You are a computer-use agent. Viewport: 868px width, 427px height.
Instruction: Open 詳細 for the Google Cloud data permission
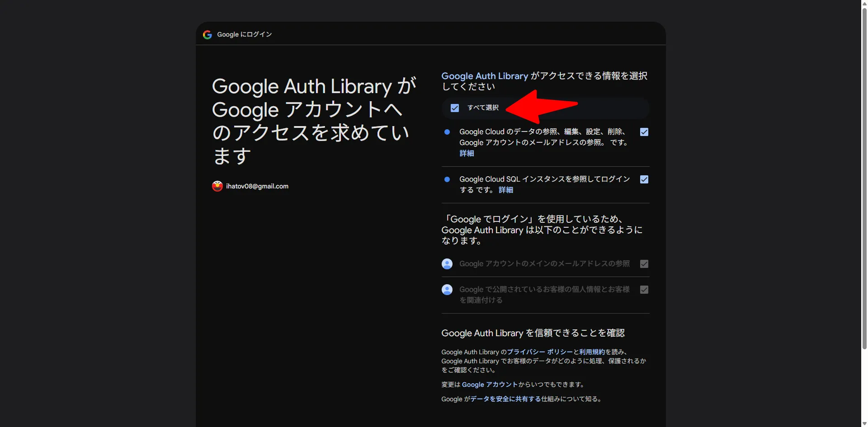pyautogui.click(x=467, y=153)
